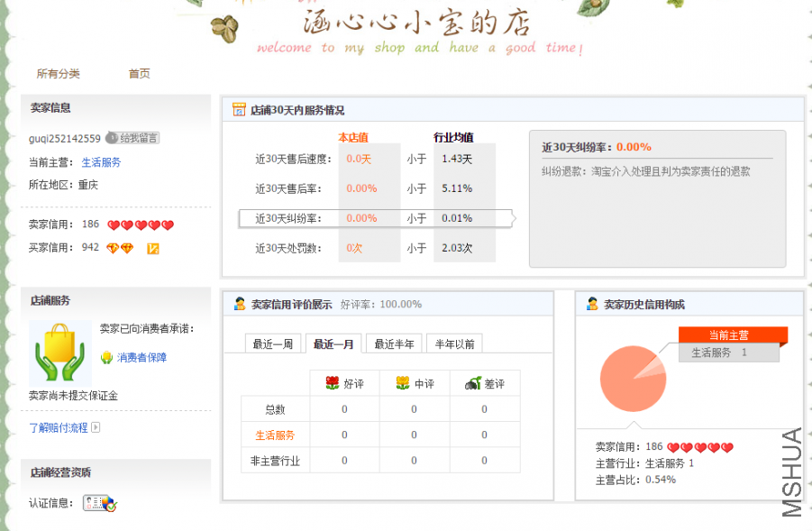Click the yellow flower 中评 icon
Screen dimensions: 812x531
pos(403,383)
